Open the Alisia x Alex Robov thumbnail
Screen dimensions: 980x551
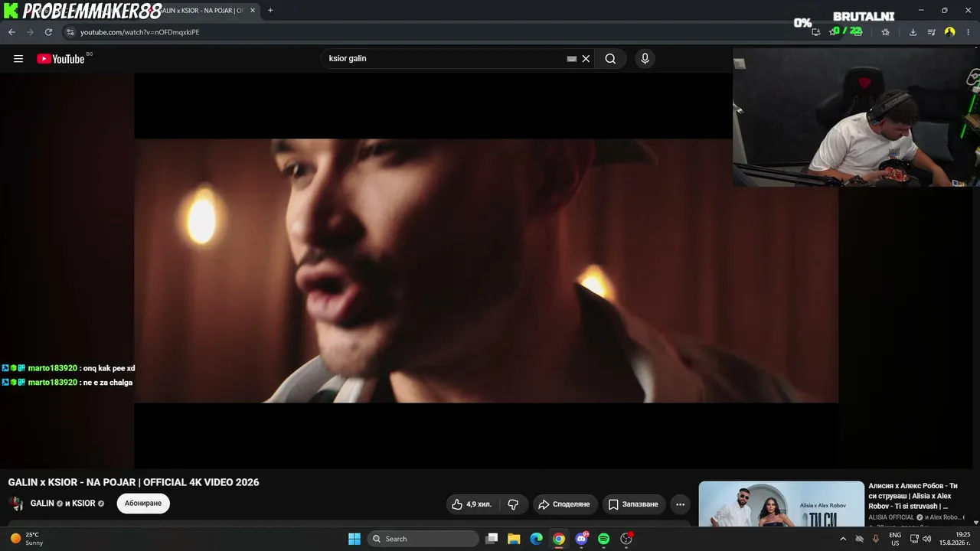[781, 504]
